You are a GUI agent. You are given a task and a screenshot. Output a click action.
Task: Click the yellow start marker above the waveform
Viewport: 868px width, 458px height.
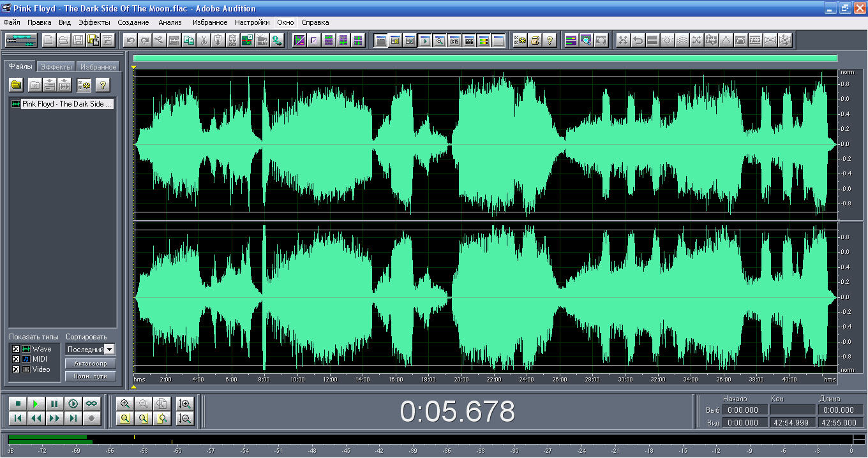pos(134,67)
